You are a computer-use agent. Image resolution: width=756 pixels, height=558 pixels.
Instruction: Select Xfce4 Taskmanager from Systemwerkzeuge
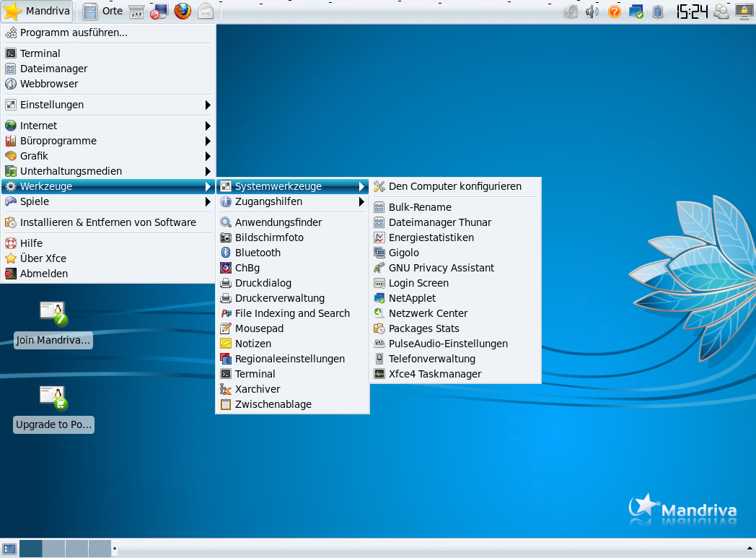pos(434,374)
